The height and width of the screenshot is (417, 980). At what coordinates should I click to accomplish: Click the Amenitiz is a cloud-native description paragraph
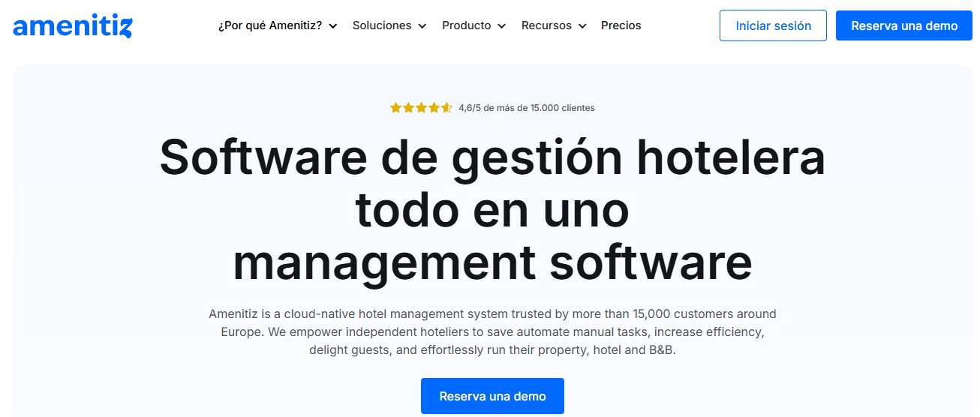(492, 331)
